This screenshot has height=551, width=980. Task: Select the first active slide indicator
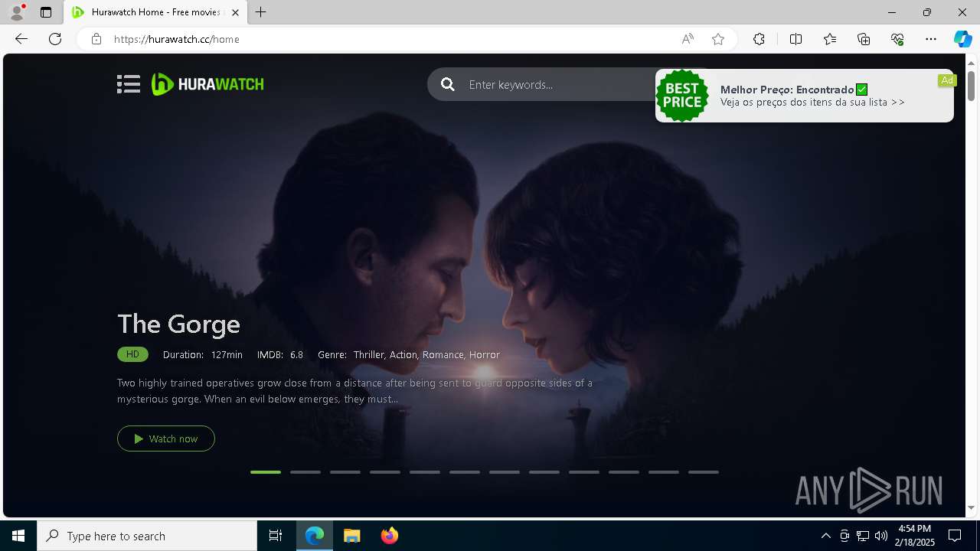point(266,472)
